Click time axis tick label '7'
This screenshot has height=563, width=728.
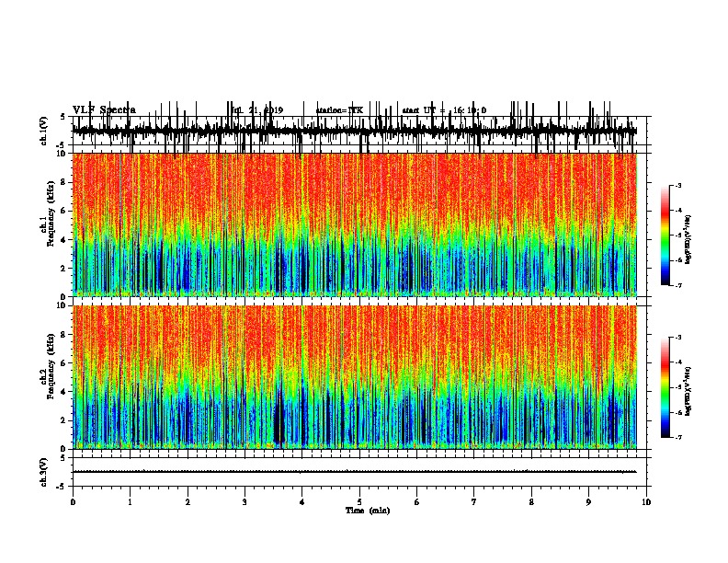point(474,501)
